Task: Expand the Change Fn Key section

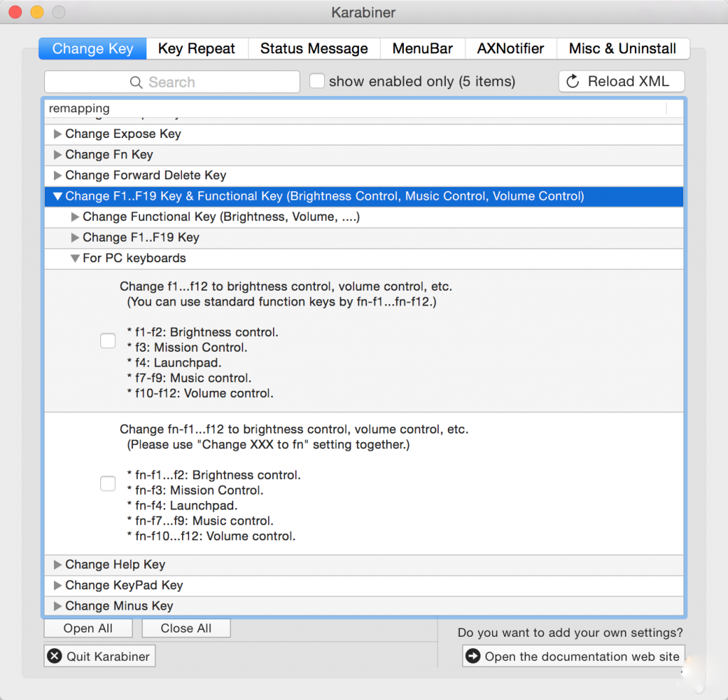Action: pos(58,155)
